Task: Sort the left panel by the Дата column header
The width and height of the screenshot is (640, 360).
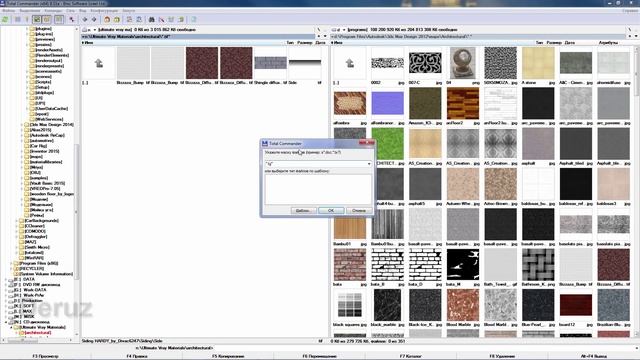Action: click(x=321, y=42)
